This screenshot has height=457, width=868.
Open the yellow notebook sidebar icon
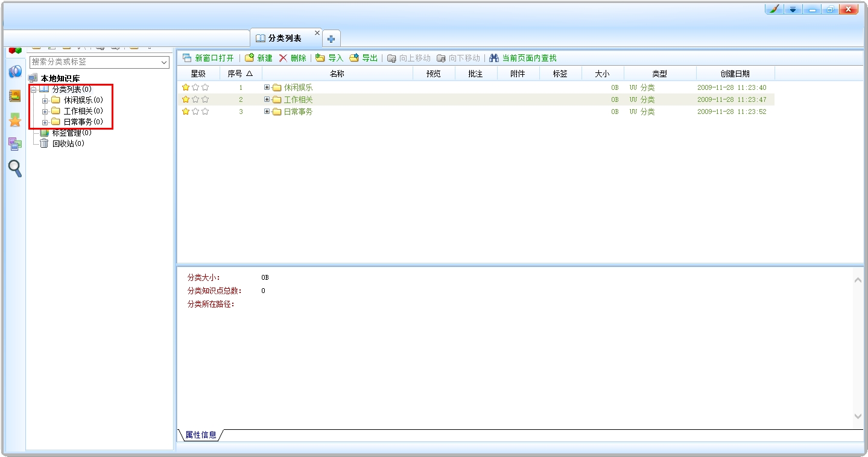tap(15, 96)
